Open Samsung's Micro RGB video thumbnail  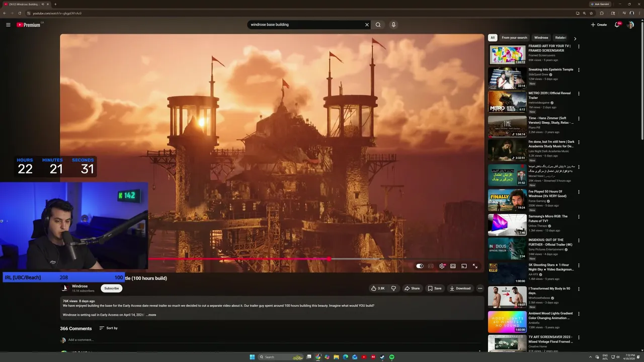point(507,225)
